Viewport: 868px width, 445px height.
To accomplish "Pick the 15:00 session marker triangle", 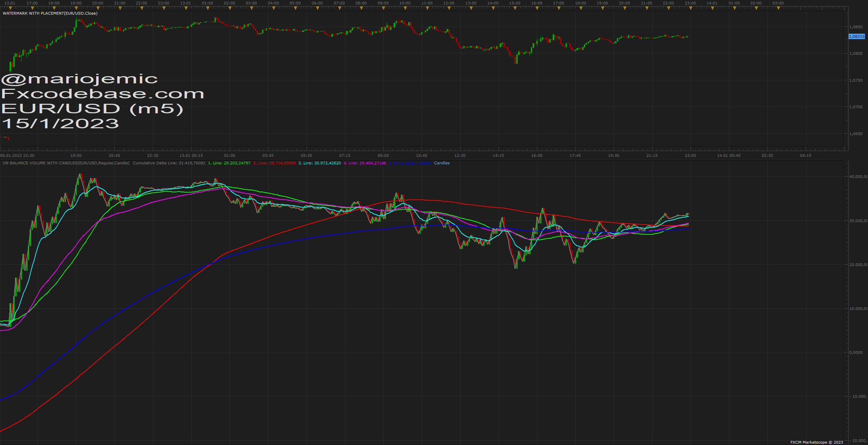I will [x=515, y=8].
